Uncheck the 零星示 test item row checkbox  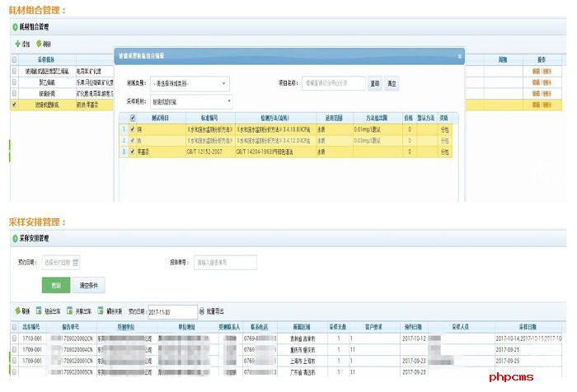132,152
